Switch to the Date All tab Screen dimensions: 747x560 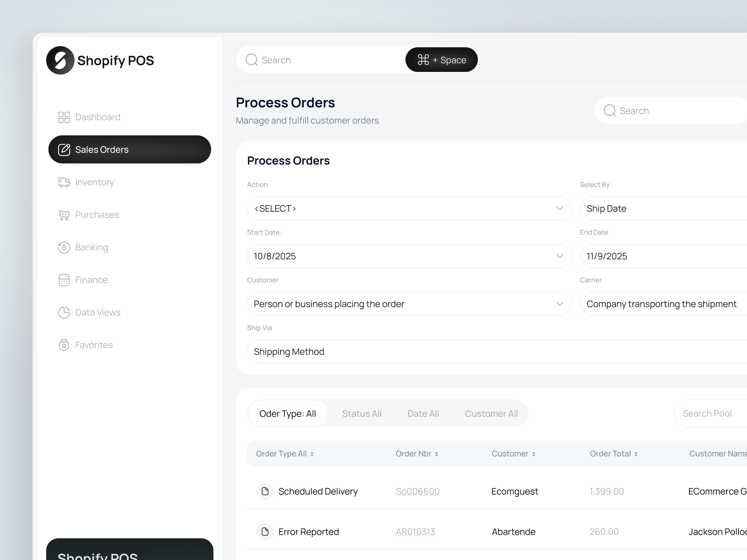coord(423,413)
